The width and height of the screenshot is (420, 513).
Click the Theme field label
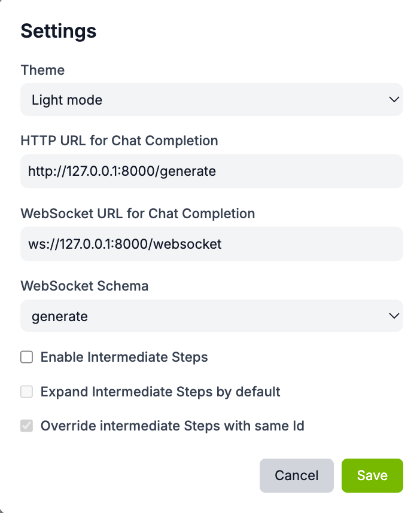[42, 70]
